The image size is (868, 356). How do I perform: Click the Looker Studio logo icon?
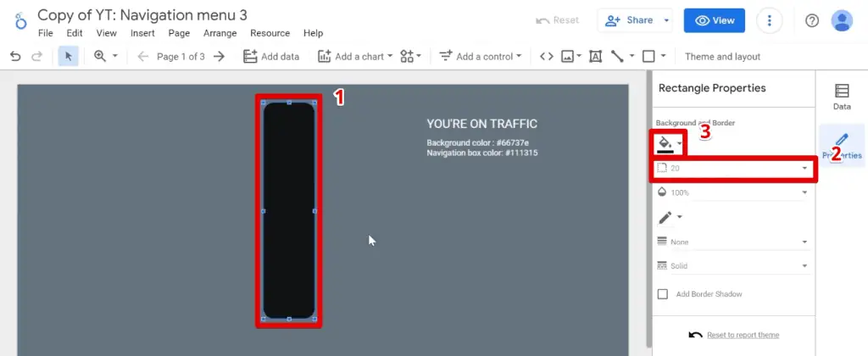(20, 20)
